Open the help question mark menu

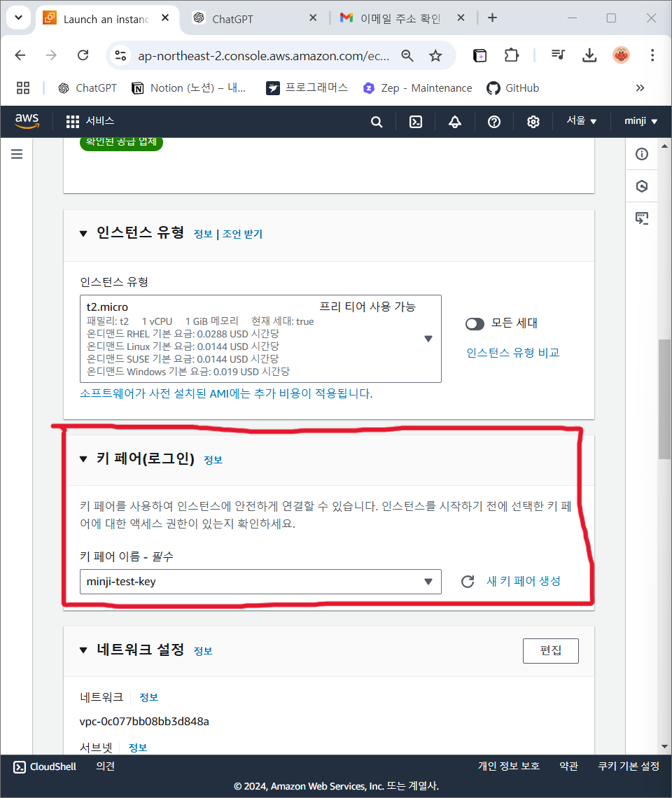tap(493, 122)
